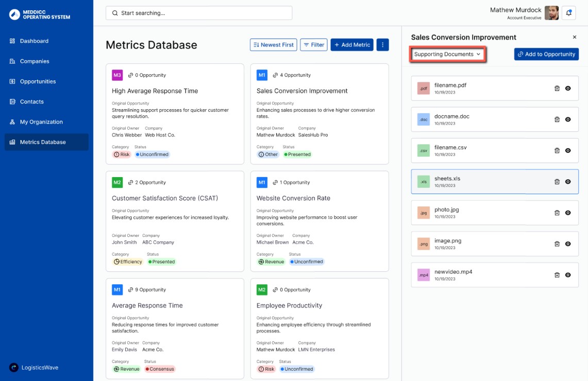Expand the Supporting Documents dropdown

click(x=447, y=54)
